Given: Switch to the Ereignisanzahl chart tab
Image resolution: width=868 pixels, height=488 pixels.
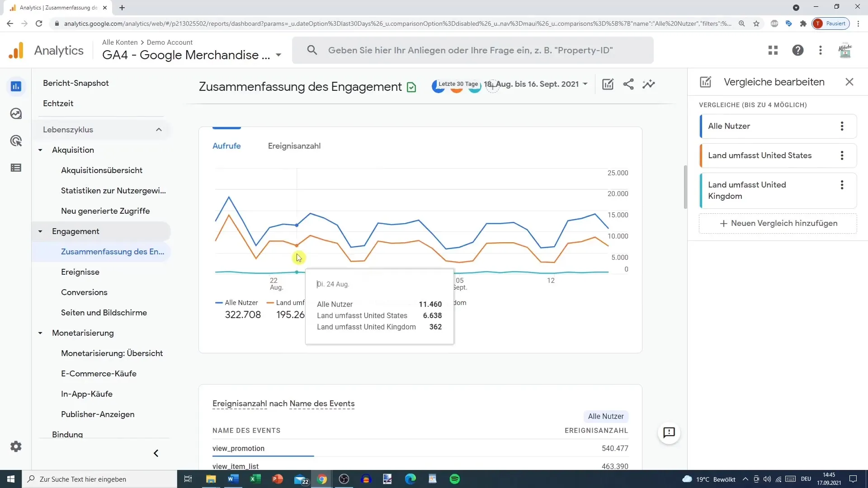Looking at the screenshot, I should (x=294, y=146).
